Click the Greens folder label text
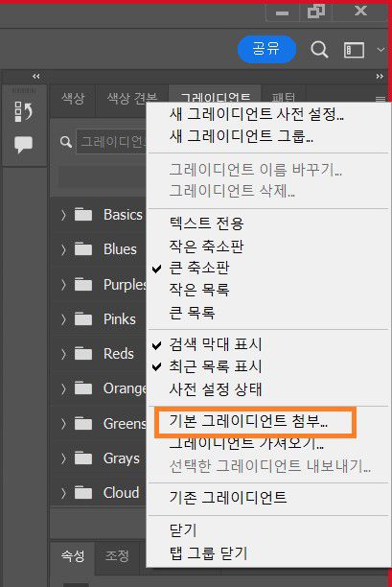 click(x=125, y=423)
